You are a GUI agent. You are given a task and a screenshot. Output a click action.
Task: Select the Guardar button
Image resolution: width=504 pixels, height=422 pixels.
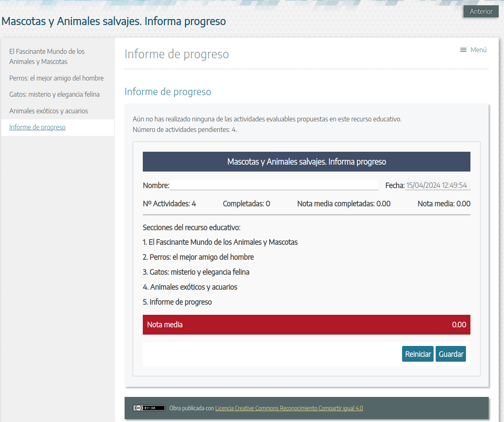click(451, 354)
